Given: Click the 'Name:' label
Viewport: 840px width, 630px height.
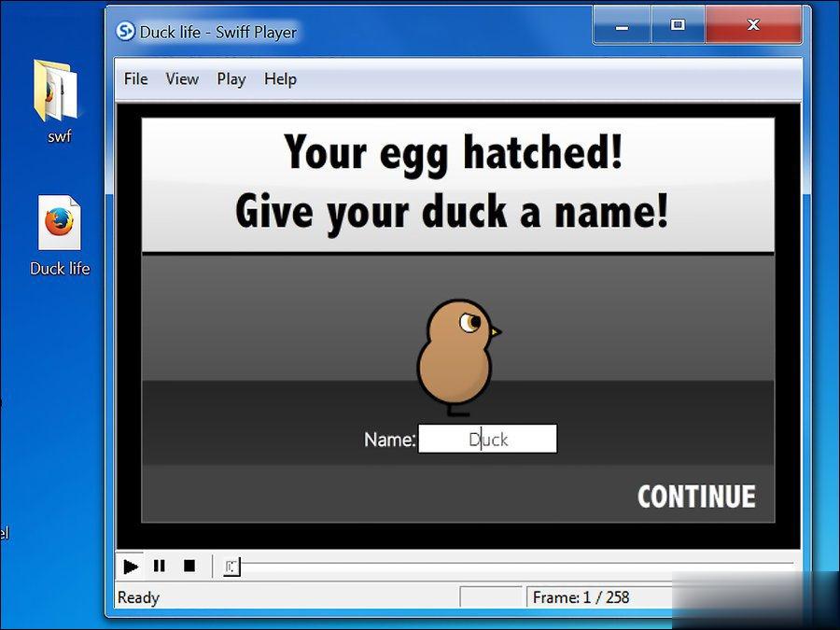Looking at the screenshot, I should (x=389, y=440).
